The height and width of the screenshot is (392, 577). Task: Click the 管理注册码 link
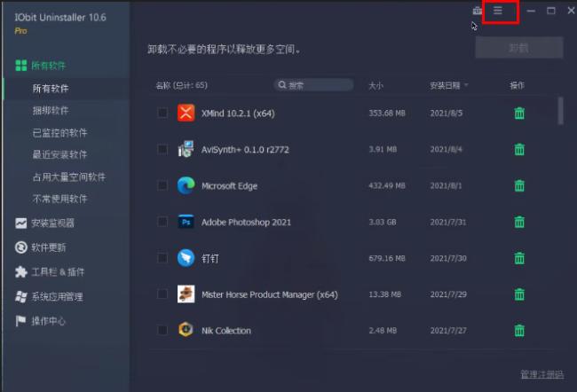tap(541, 374)
